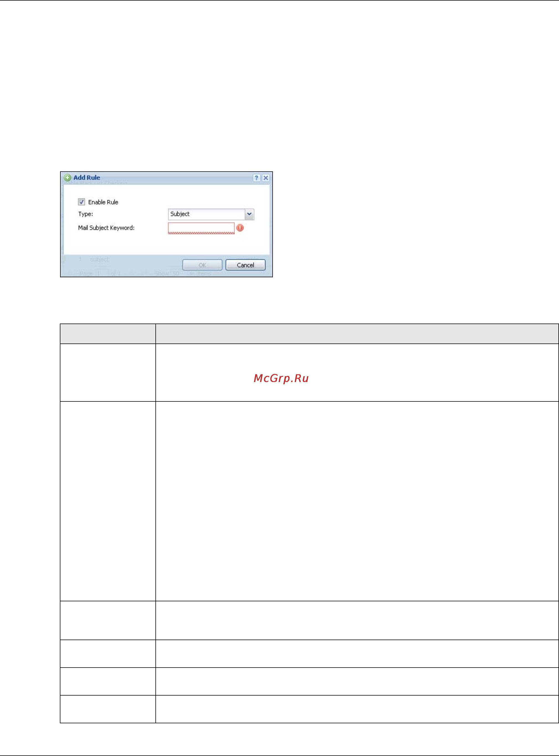Viewport: 559px width, 756px height.
Task: Click the Type dropdown arrow button
Action: [249, 214]
